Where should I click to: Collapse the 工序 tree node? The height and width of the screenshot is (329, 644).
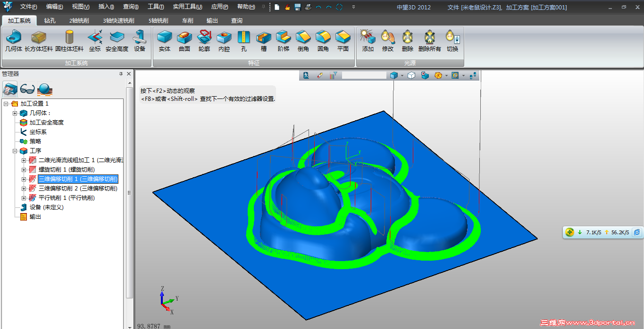click(15, 151)
